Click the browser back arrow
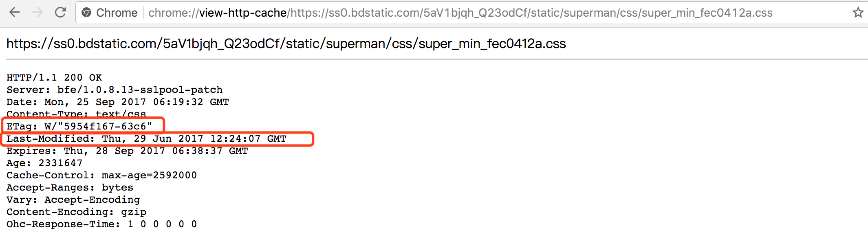This screenshot has width=868, height=237. pos(15,13)
